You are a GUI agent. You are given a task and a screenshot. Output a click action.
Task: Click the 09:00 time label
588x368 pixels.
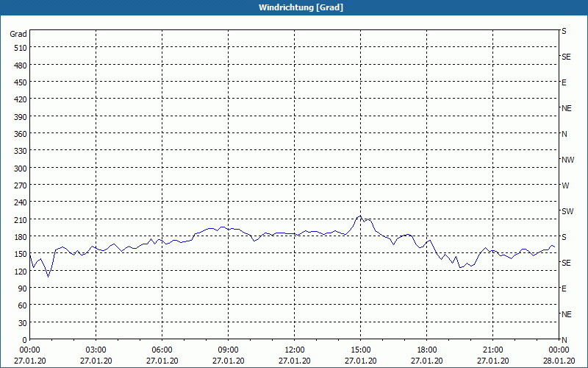[228, 350]
